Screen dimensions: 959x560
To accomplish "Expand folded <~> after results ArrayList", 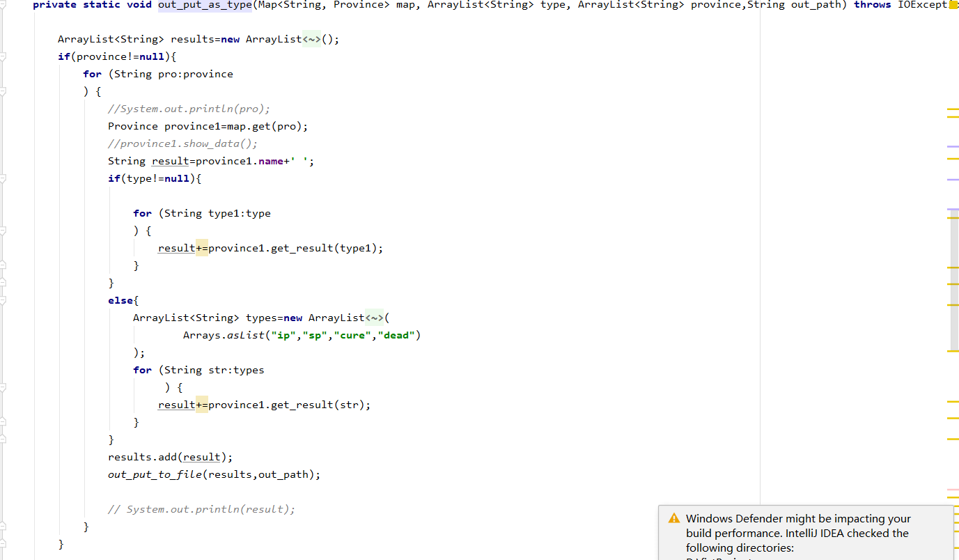I will [x=312, y=39].
